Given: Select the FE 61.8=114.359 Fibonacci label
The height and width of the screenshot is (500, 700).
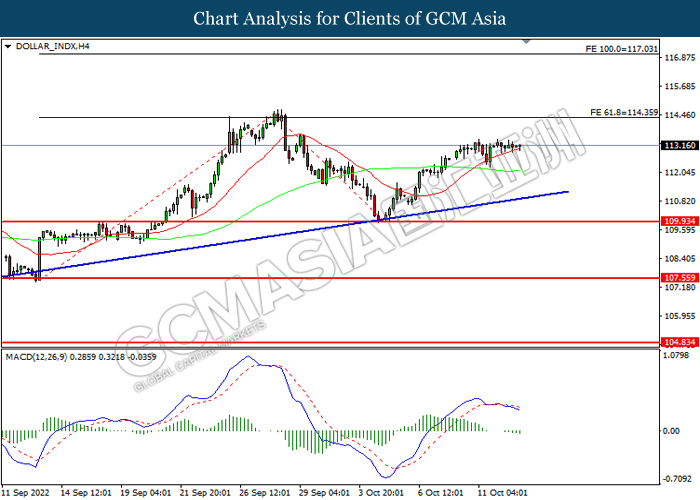Looking at the screenshot, I should pos(624,112).
